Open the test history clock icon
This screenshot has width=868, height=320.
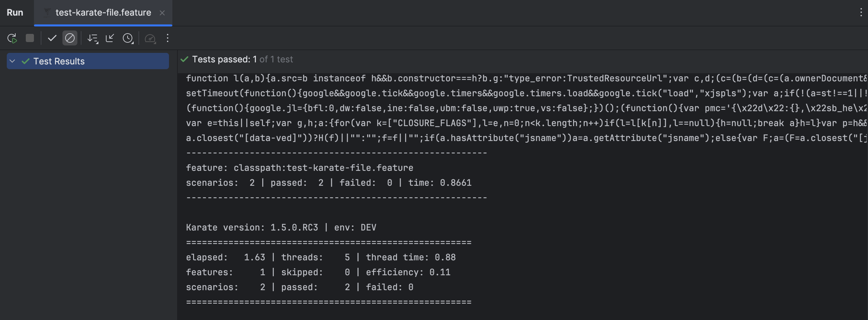tap(128, 38)
